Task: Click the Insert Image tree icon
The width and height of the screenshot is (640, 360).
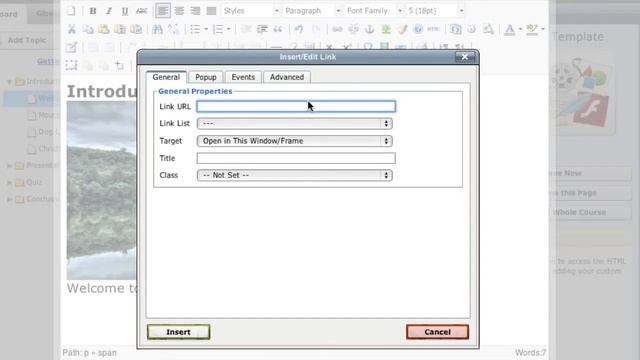Action: point(386,29)
